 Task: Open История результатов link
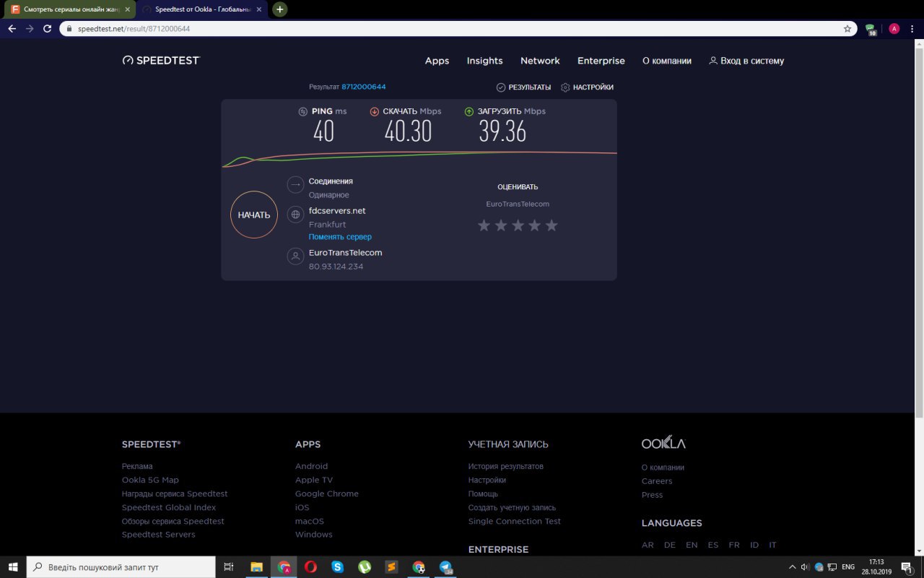point(506,467)
